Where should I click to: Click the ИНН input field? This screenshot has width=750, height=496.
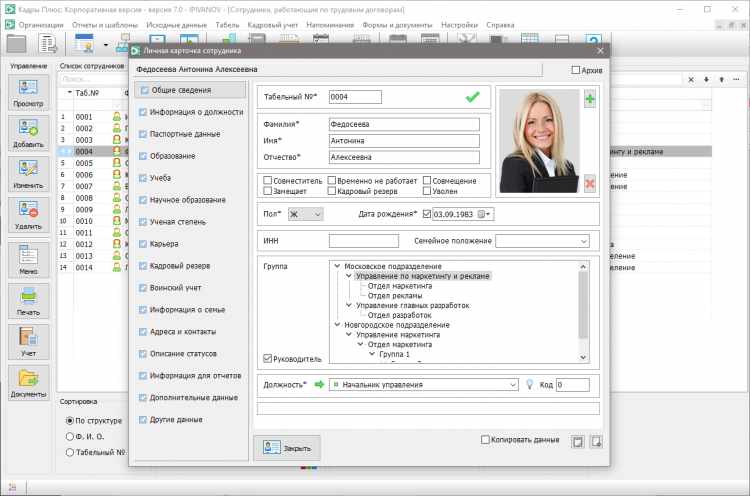363,241
